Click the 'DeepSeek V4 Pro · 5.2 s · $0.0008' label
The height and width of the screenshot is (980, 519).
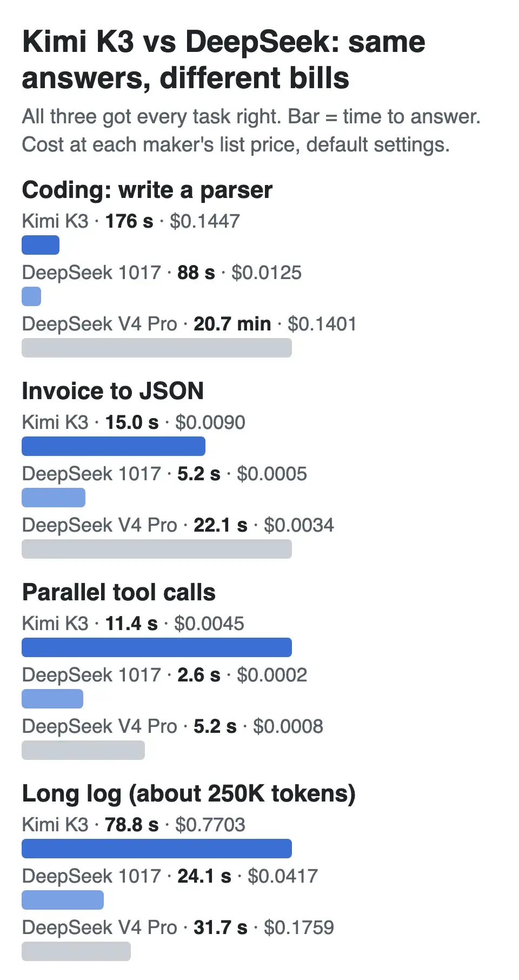[172, 726]
